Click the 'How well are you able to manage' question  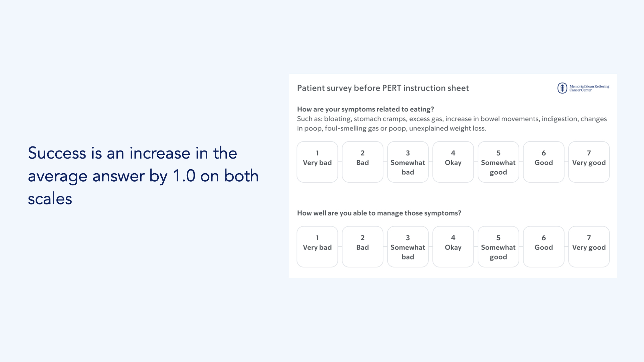click(379, 213)
